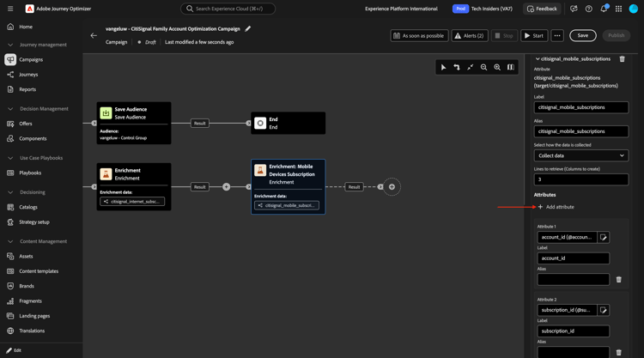Select the first Enrichment activity icon
This screenshot has height=358, width=644.
(106, 174)
